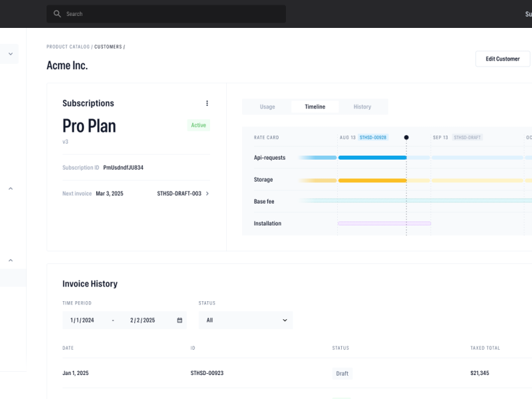Collapse the middle sidebar chevron-up section

coord(11,188)
